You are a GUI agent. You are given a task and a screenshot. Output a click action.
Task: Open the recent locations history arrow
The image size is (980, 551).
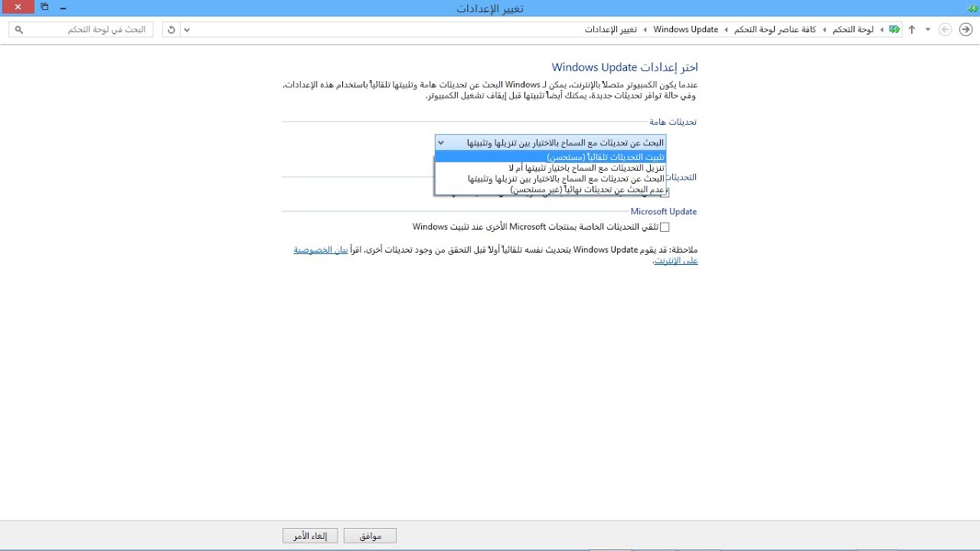(928, 29)
